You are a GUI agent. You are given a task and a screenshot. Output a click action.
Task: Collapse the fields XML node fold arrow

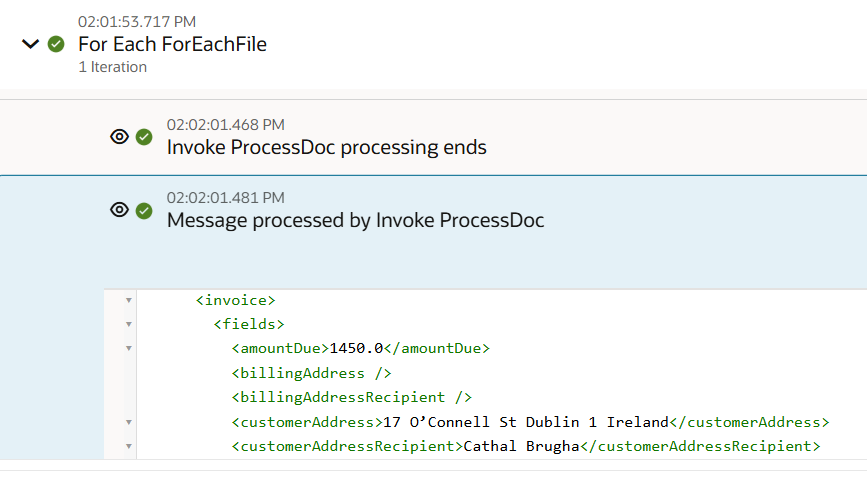point(128,324)
